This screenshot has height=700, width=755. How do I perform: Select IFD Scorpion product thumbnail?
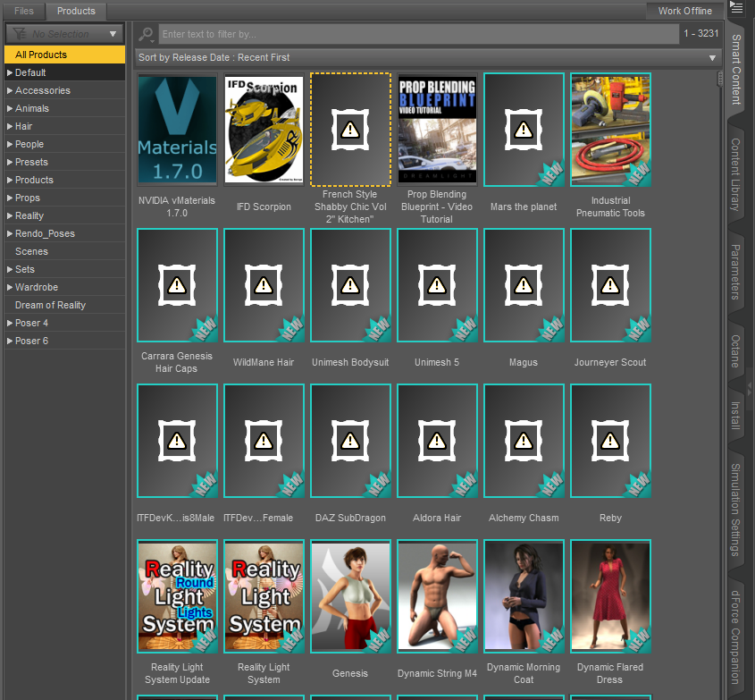point(264,130)
